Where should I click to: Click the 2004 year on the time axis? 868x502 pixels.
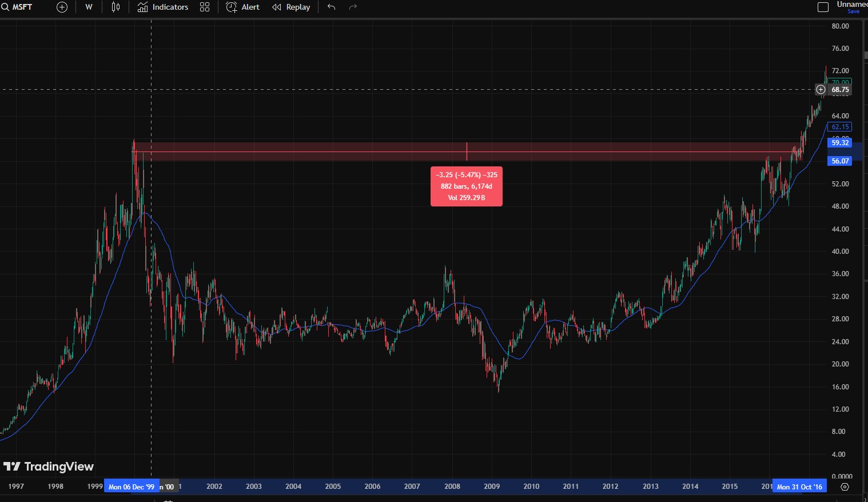pos(293,487)
